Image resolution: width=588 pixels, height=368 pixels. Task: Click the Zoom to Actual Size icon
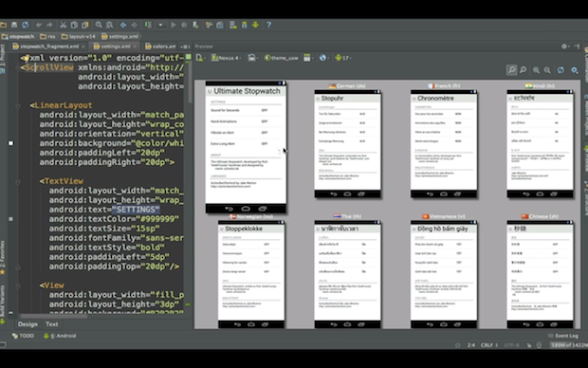click(524, 70)
